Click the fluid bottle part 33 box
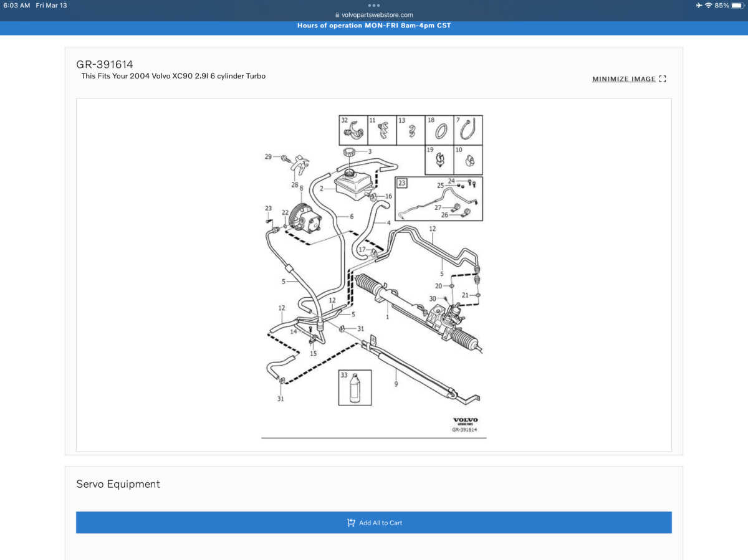Image resolution: width=748 pixels, height=560 pixels. (x=355, y=387)
